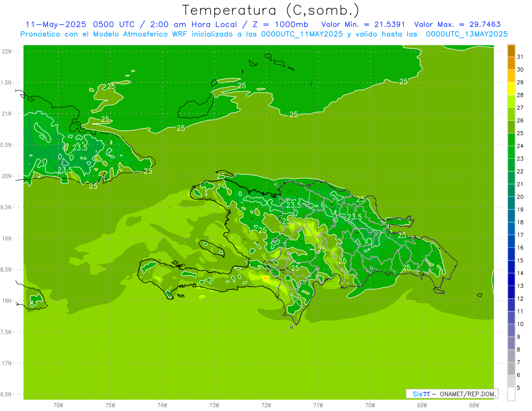This screenshot has width=532, height=411.
Task: Click the '69W' longitude axis label
Action: click(422, 405)
